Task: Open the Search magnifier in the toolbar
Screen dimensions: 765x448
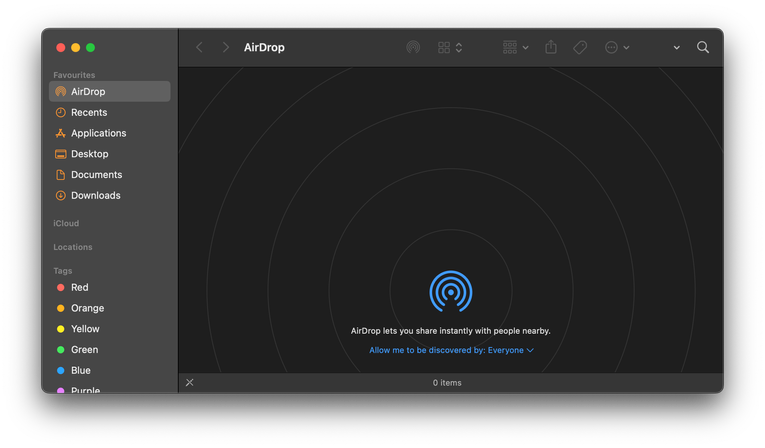Action: click(x=703, y=47)
